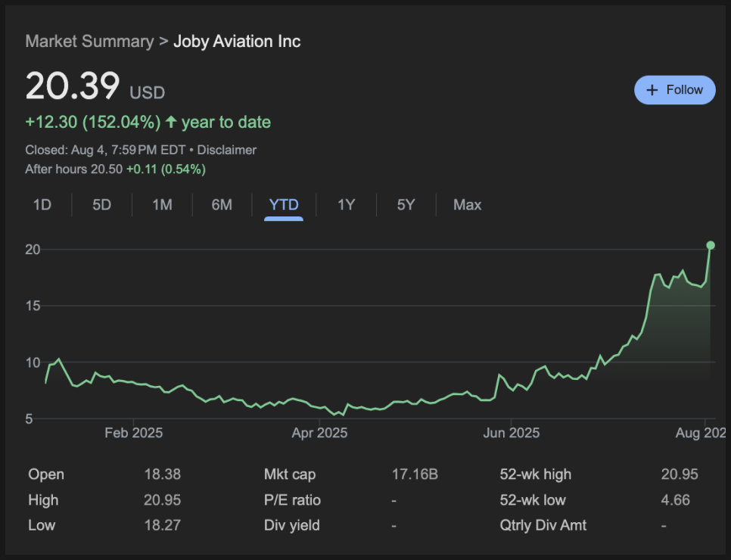The height and width of the screenshot is (560, 731).
Task: Click the P/E ratio label
Action: coord(292,500)
